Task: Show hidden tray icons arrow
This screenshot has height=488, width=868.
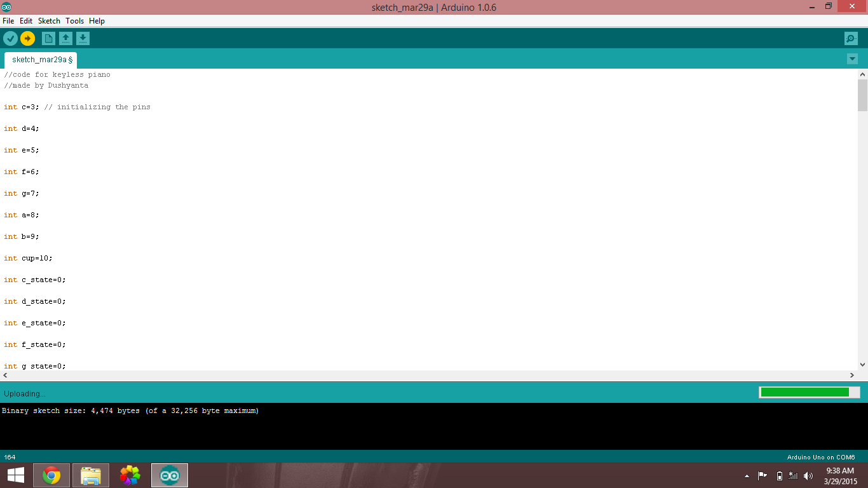Action: pos(747,476)
